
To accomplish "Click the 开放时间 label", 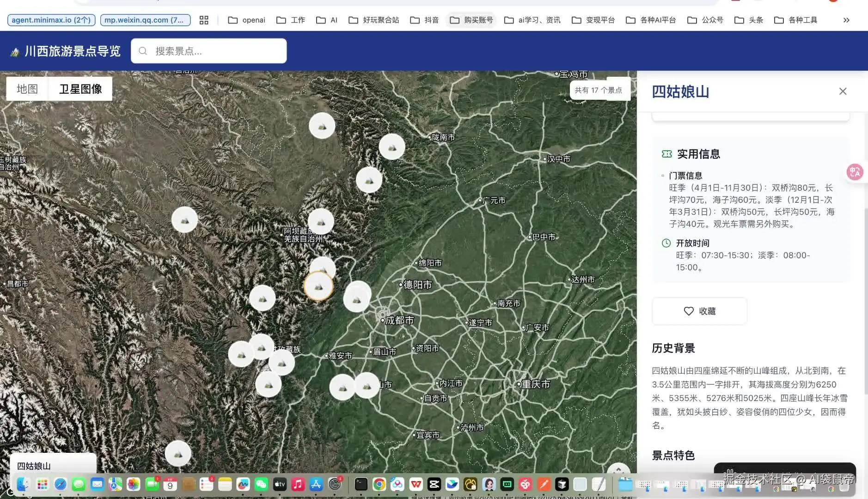I will [692, 243].
